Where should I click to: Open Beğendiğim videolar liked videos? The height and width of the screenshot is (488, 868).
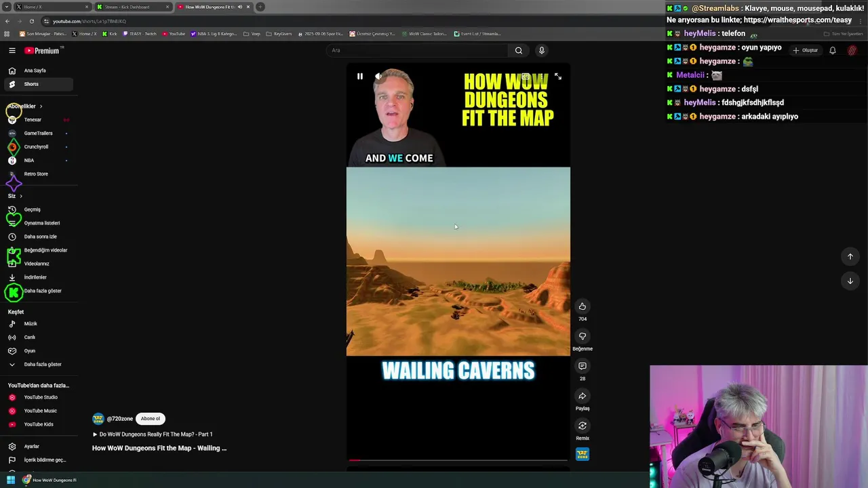[38, 250]
